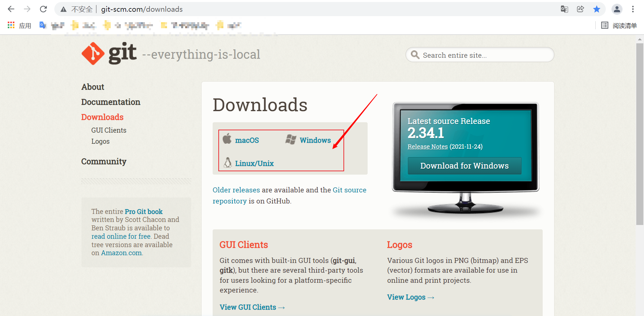Screen dimensions: 644x316
Task: Open the Older releases link
Action: [236, 190]
